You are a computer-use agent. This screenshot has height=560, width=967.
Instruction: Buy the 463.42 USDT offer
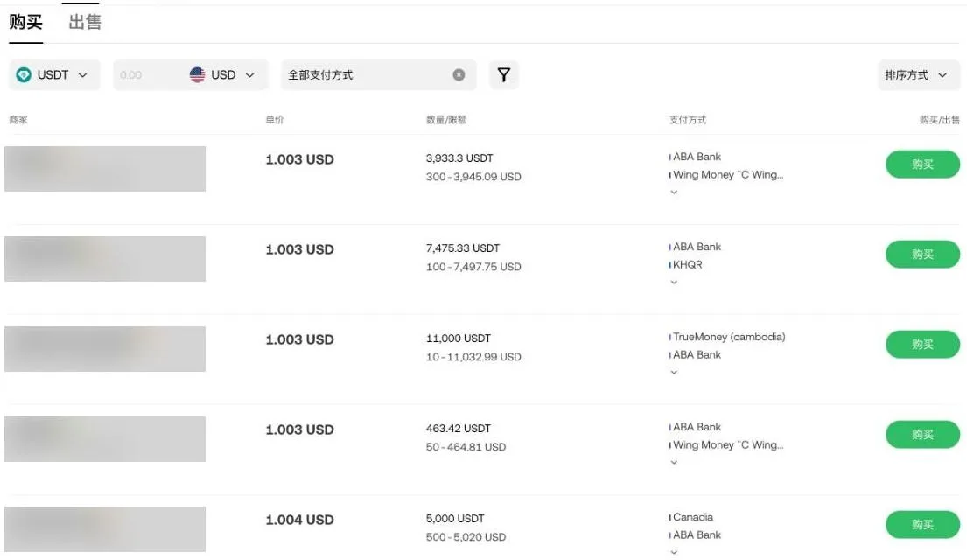click(x=922, y=434)
